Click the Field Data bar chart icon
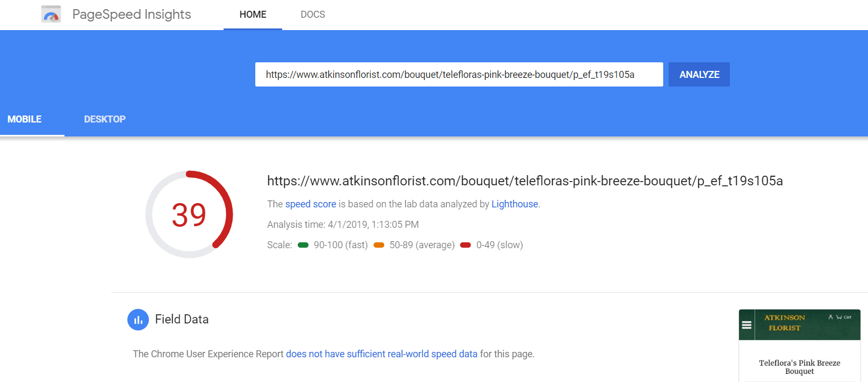Image resolution: width=868 pixels, height=382 pixels. [138, 320]
